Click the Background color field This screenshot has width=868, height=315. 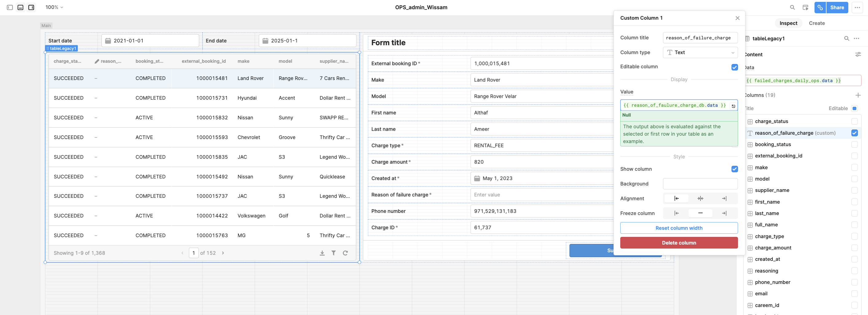[x=700, y=184]
